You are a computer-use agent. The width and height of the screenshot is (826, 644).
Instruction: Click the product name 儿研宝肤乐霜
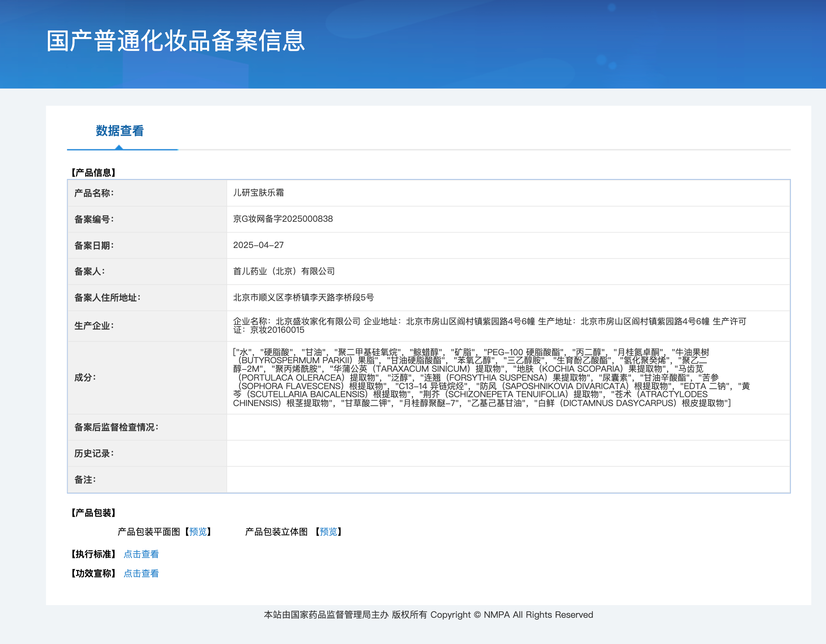pyautogui.click(x=258, y=193)
